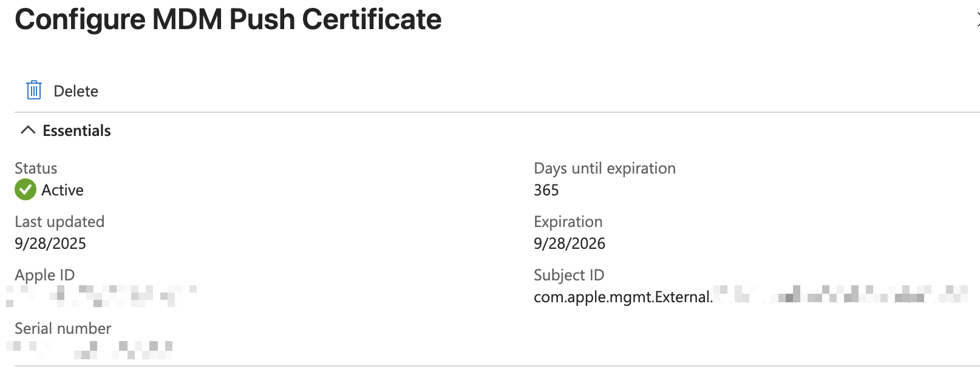Click the Expiration date 9/28/2026
This screenshot has width=980, height=369.
[569, 243]
